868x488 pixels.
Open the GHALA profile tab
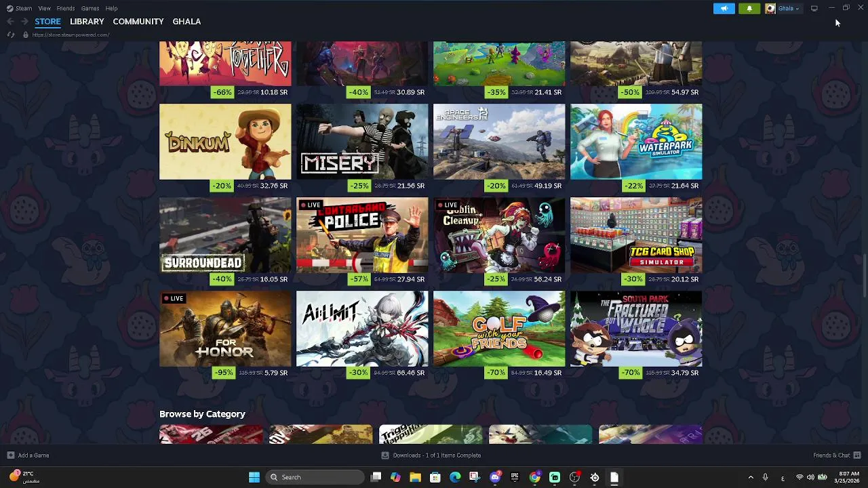click(186, 22)
